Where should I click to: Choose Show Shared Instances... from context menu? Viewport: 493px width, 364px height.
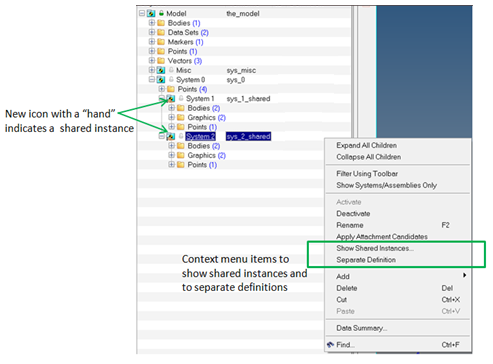[375, 248]
